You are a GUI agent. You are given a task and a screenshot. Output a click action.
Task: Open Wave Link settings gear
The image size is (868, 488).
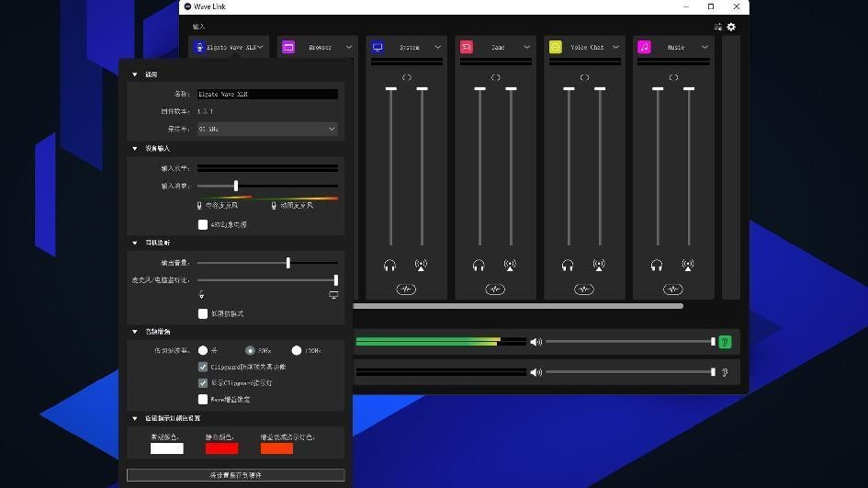pos(731,27)
